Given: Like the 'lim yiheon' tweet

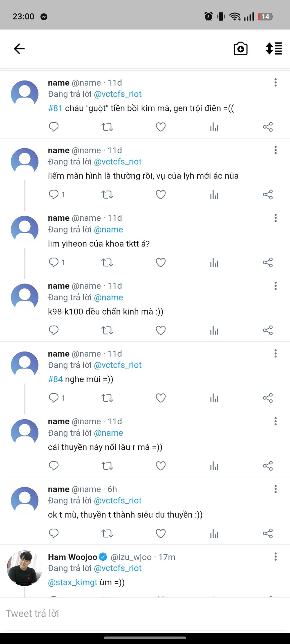Looking at the screenshot, I should pyautogui.click(x=161, y=262).
